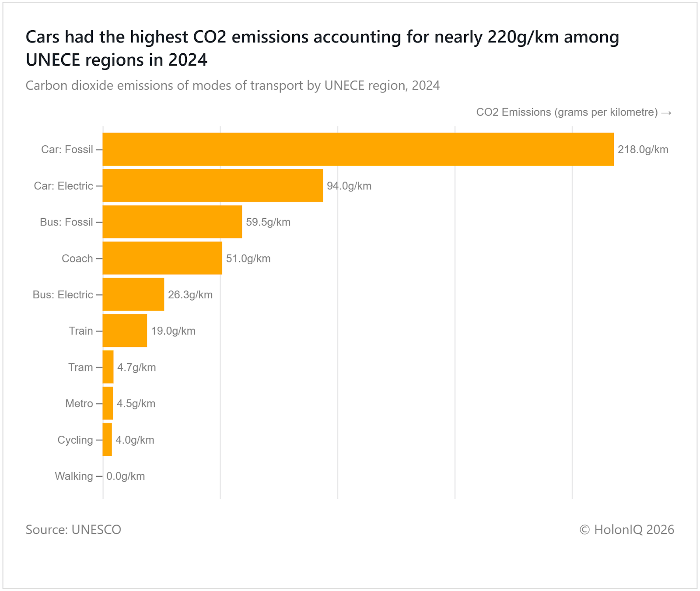This screenshot has width=700, height=591.
Task: Click the Source: UNESCO text
Action: tap(73, 530)
